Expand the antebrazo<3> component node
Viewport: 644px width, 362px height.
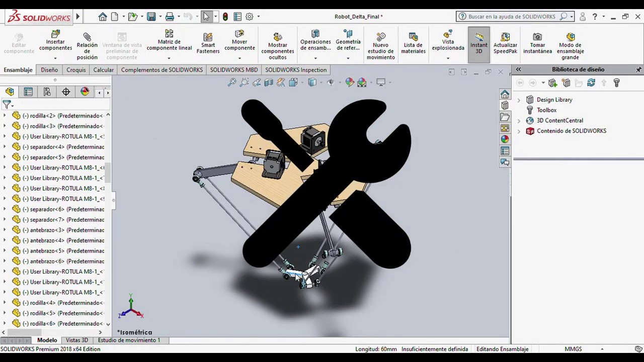click(5, 230)
